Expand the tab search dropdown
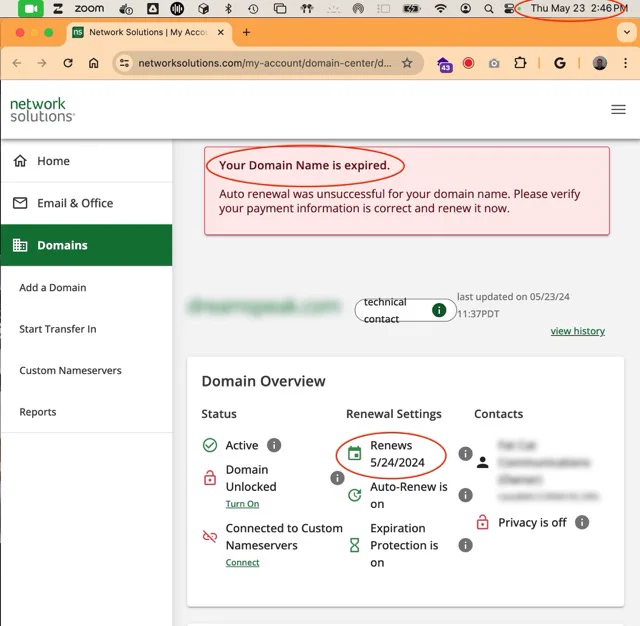 [x=627, y=32]
